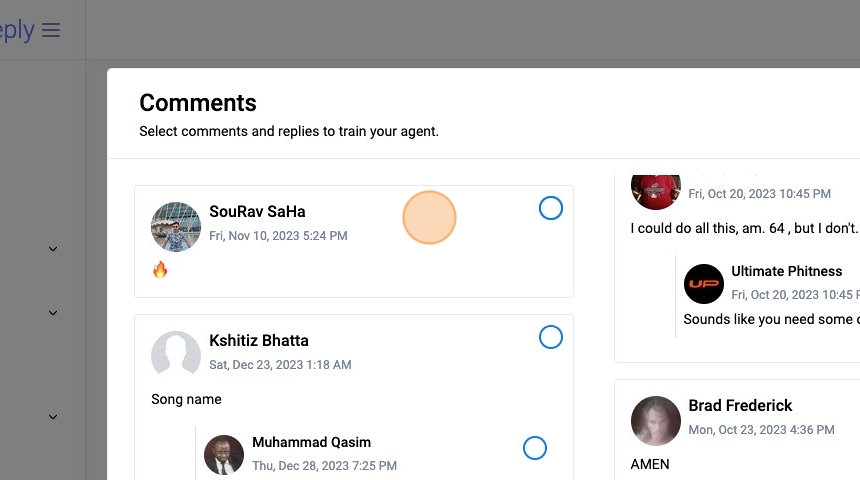Click Kshitiz Bhatta's default avatar

click(176, 355)
